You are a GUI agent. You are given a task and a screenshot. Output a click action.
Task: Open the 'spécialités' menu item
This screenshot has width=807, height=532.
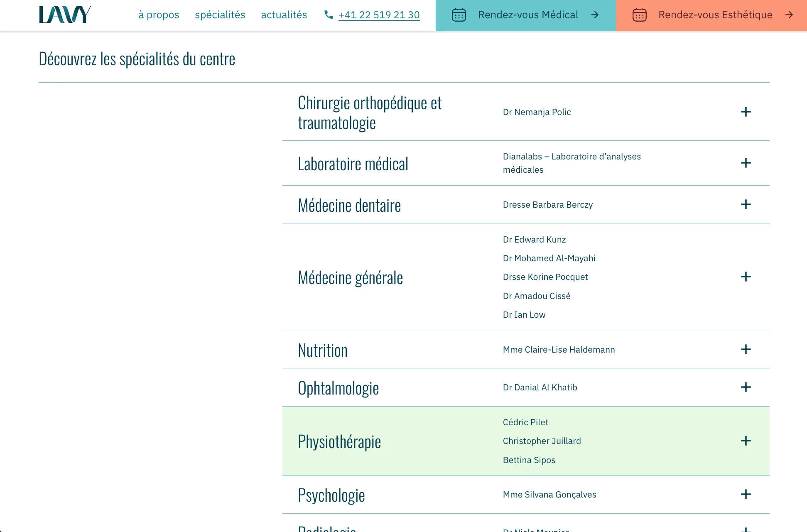click(x=220, y=15)
